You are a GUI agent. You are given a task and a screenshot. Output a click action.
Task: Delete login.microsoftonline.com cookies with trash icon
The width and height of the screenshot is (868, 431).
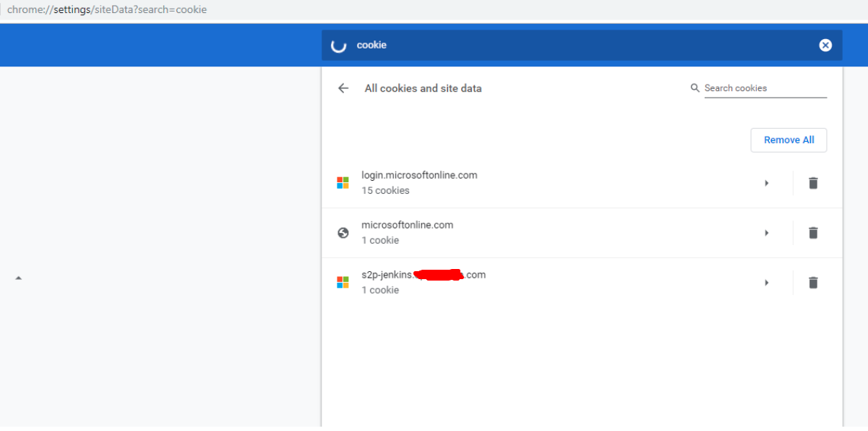(x=813, y=183)
